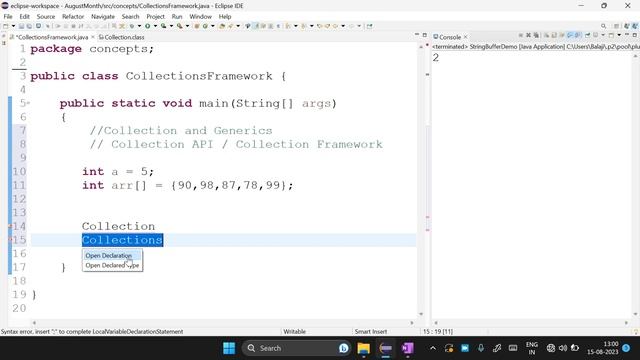This screenshot has height=360, width=640.
Task: Click the Writable status bar field
Action: (x=295, y=331)
